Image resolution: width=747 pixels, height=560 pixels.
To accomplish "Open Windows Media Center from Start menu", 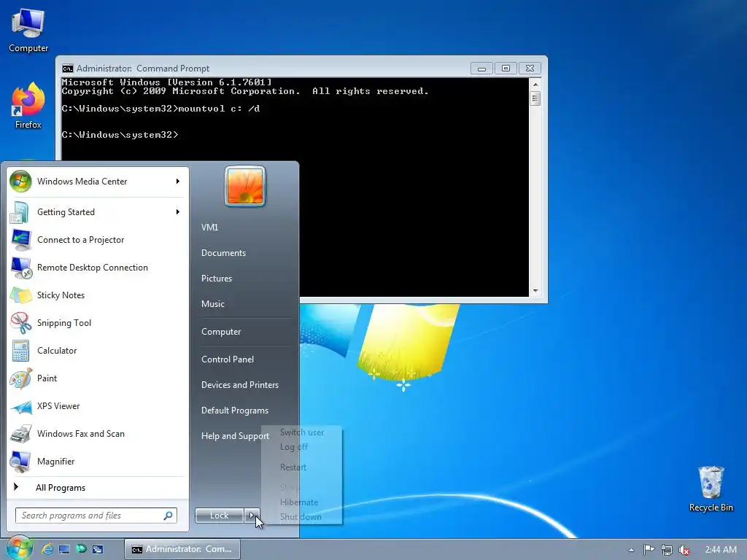I will [x=98, y=182].
